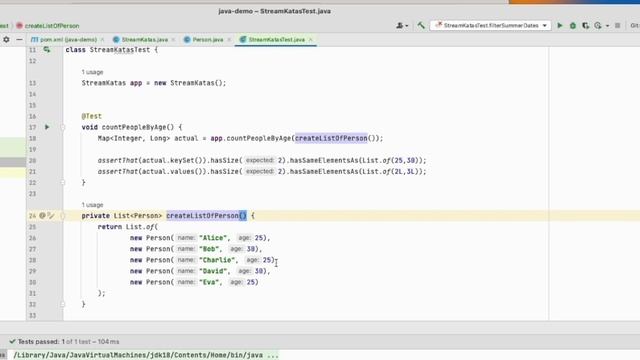
Task: Click fold end marker on line 22
Action: tap(62, 182)
